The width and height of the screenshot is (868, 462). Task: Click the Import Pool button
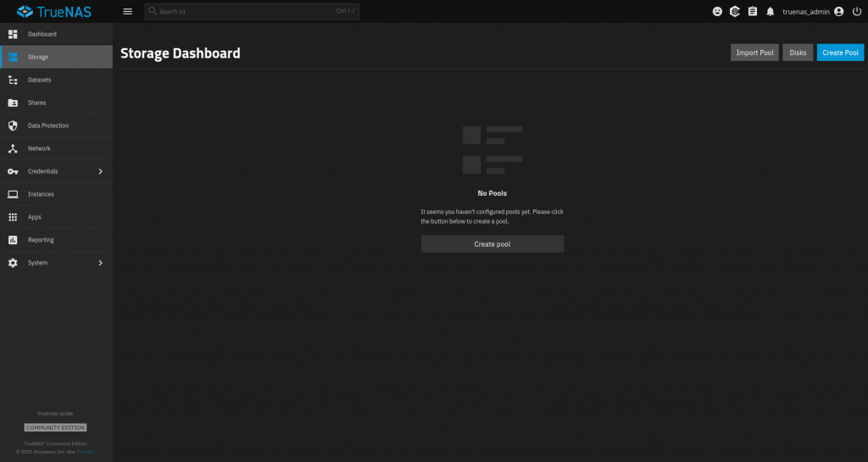(x=754, y=53)
